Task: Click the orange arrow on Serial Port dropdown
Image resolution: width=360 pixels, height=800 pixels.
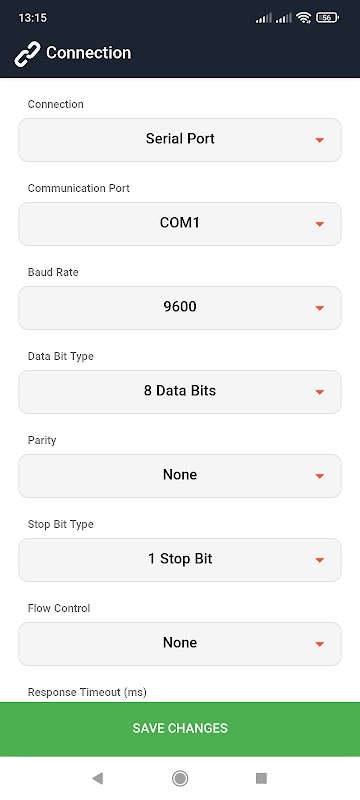Action: click(320, 140)
